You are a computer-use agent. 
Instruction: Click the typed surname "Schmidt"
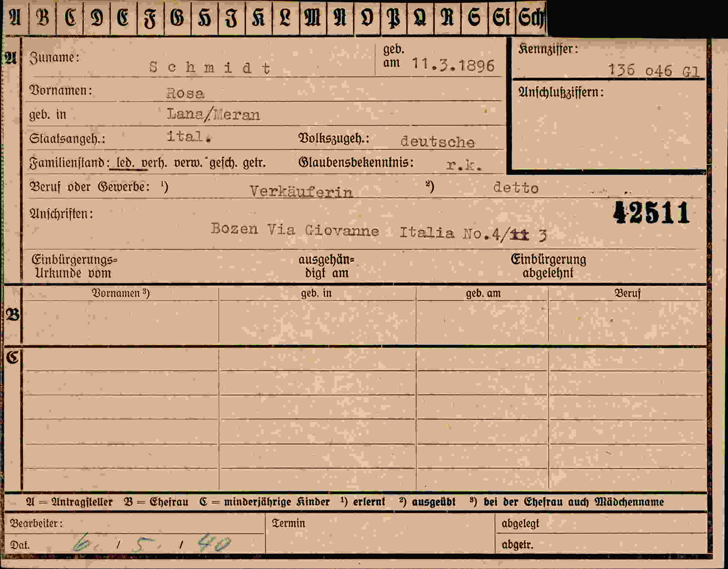point(210,68)
